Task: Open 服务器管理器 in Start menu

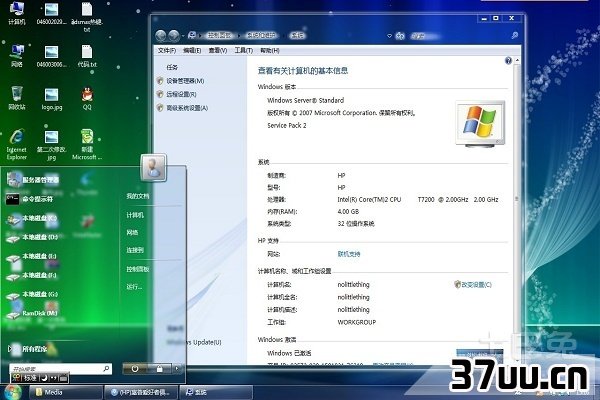Action: tap(33, 179)
